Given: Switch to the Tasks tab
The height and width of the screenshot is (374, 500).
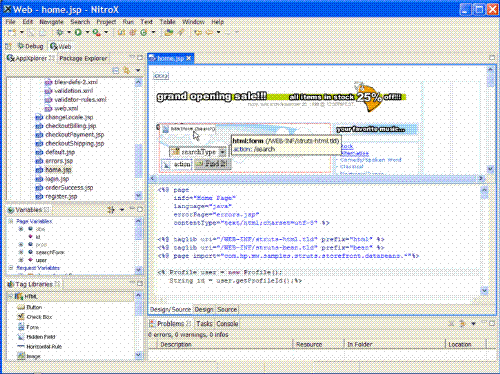Looking at the screenshot, I should coord(204,324).
